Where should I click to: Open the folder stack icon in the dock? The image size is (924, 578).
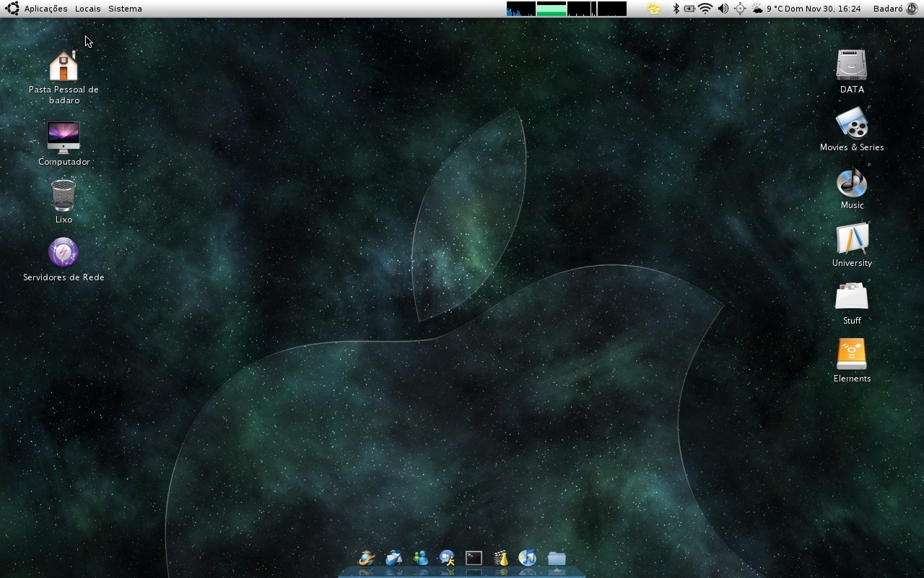point(557,558)
